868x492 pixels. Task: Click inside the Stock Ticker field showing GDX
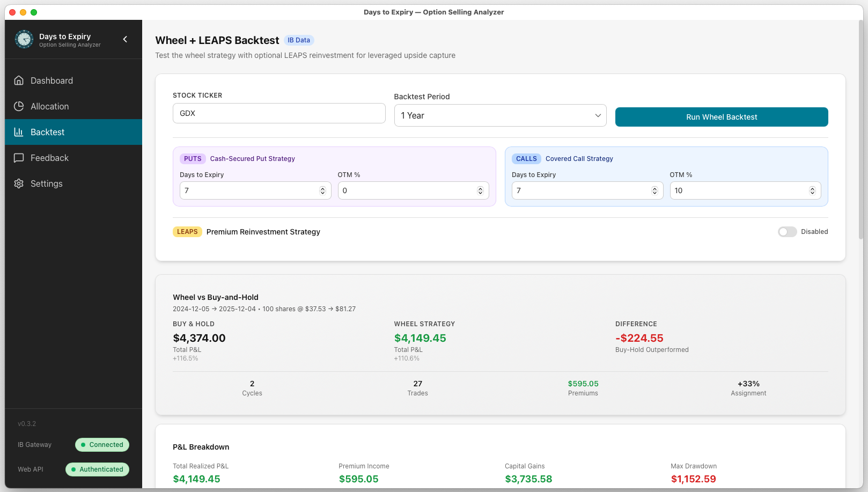click(x=279, y=113)
